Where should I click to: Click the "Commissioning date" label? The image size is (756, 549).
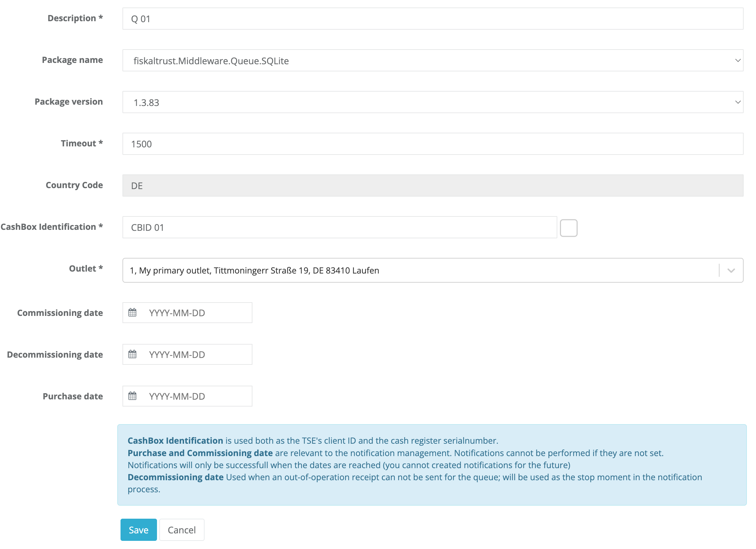coord(60,313)
